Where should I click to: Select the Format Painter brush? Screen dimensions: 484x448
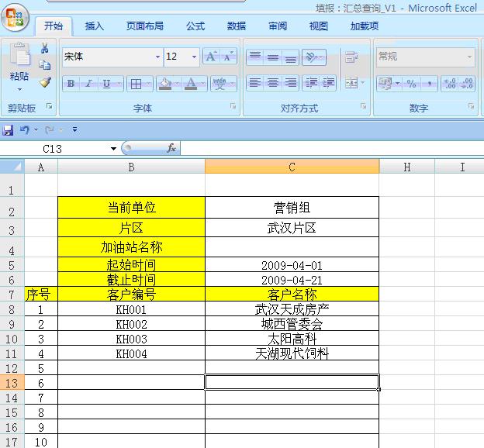coord(45,82)
